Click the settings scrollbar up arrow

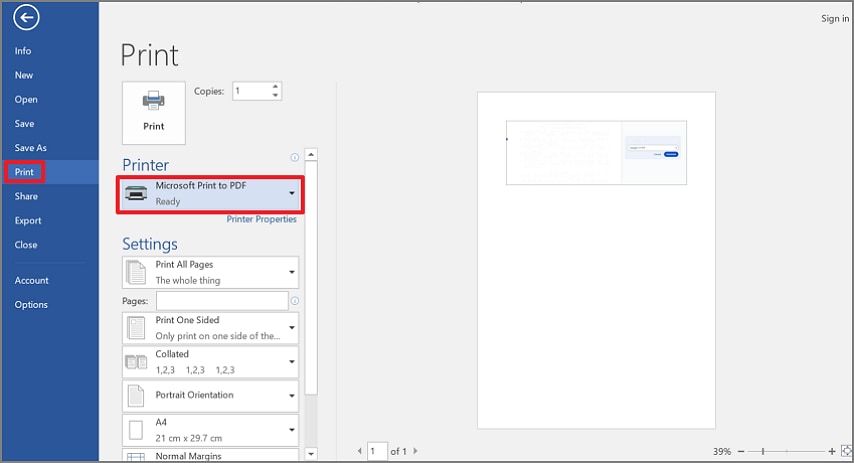[311, 155]
